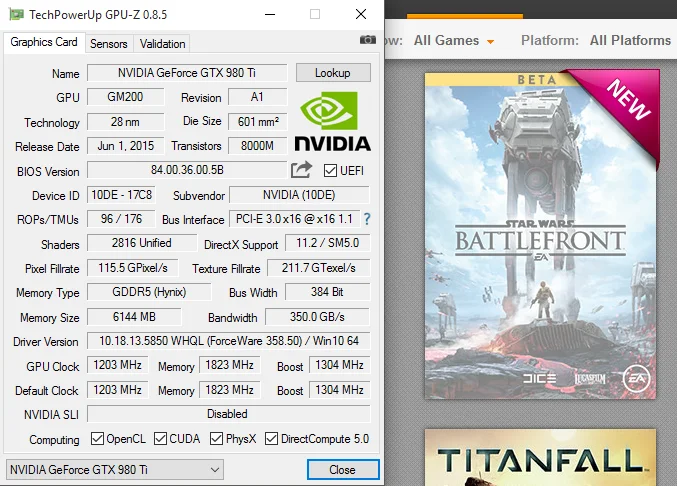Screen dimensions: 677x486
Task: Click the 115.5 GPixel/s Pixel Fillrate value
Action: [133, 268]
